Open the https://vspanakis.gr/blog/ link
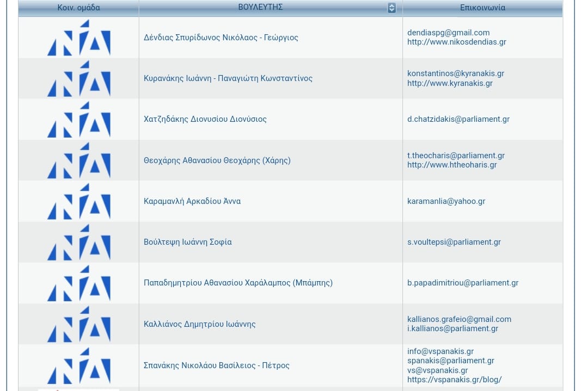The width and height of the screenshot is (588, 391). (455, 380)
